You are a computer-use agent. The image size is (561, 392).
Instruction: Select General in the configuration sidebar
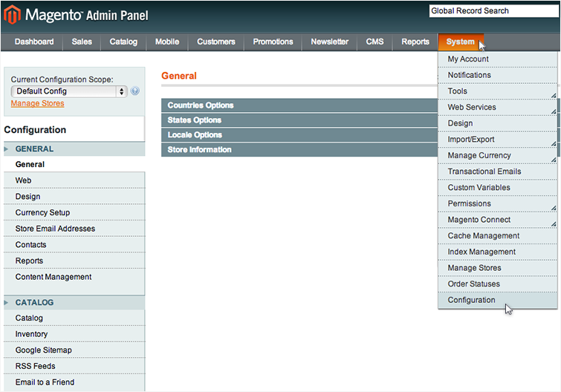click(x=74, y=164)
